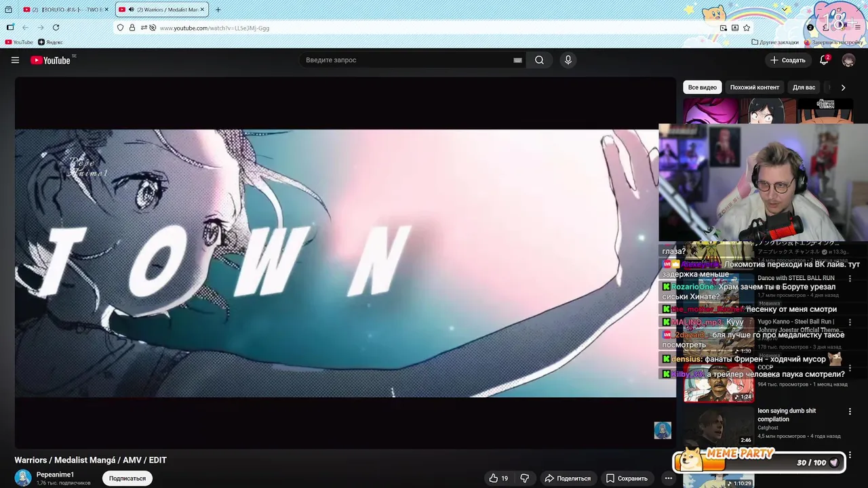Bookmark this page with star icon

(747, 28)
